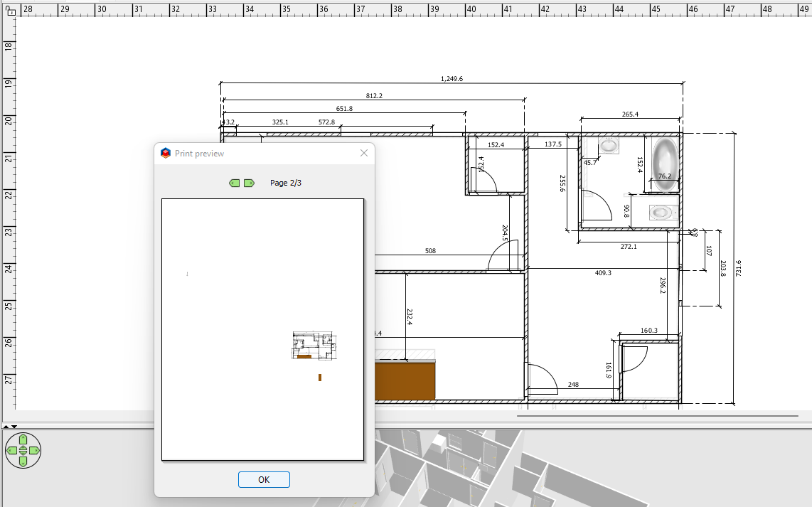Collapse 3D pane with splitter down arrow
The image size is (812, 507).
point(14,426)
